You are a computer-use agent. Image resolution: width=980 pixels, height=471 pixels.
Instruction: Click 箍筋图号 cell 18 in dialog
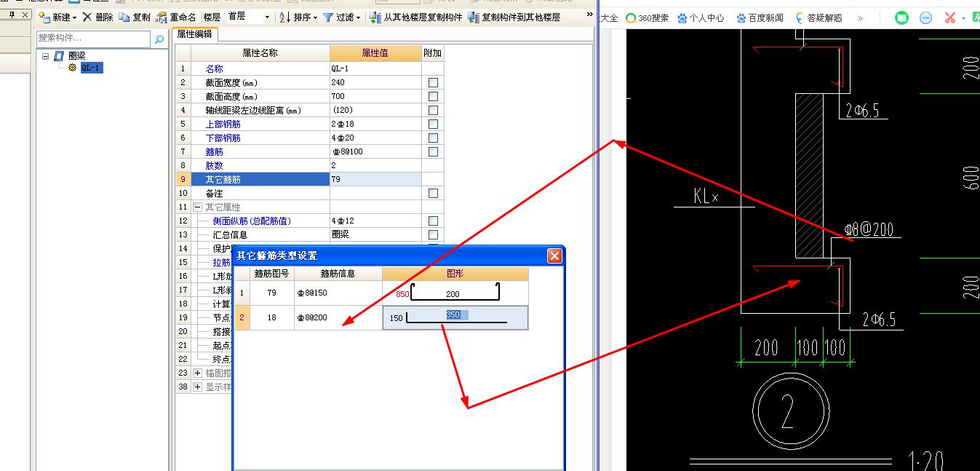[271, 318]
